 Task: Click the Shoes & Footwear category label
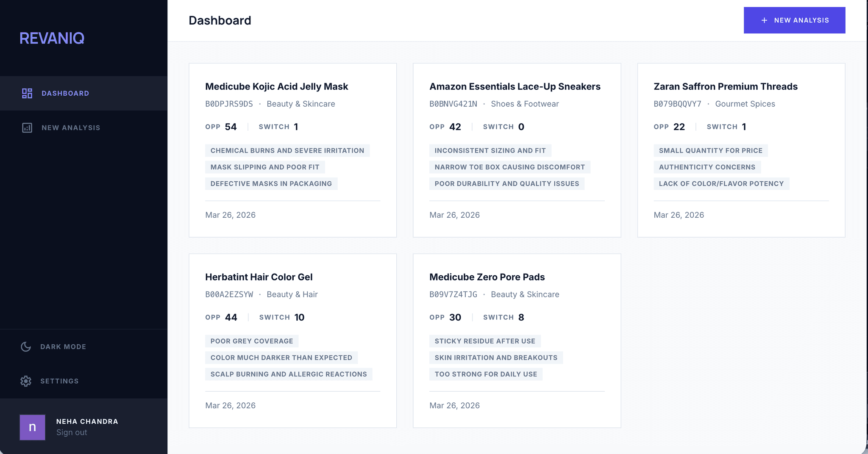coord(525,104)
